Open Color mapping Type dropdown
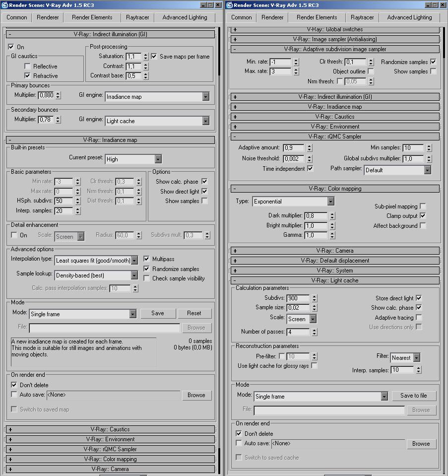 [x=293, y=201]
